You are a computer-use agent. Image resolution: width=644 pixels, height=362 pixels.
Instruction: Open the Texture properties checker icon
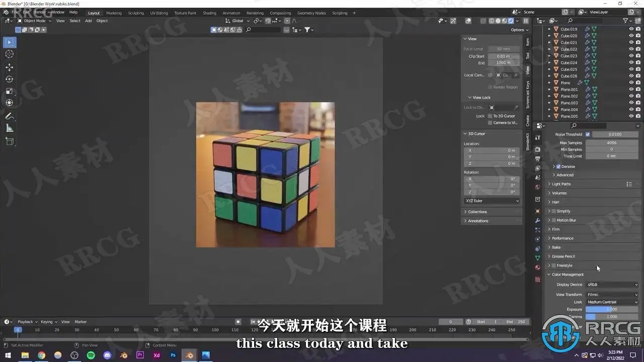[537, 279]
